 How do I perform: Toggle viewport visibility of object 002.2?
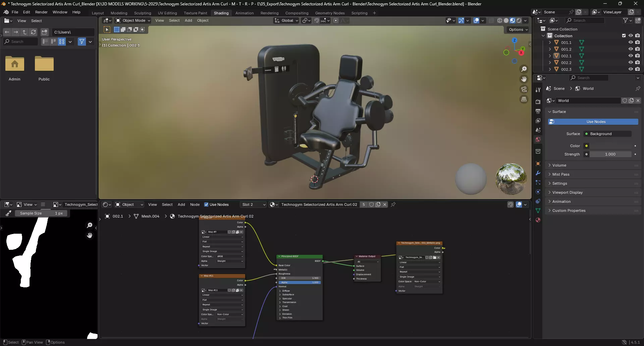click(631, 63)
